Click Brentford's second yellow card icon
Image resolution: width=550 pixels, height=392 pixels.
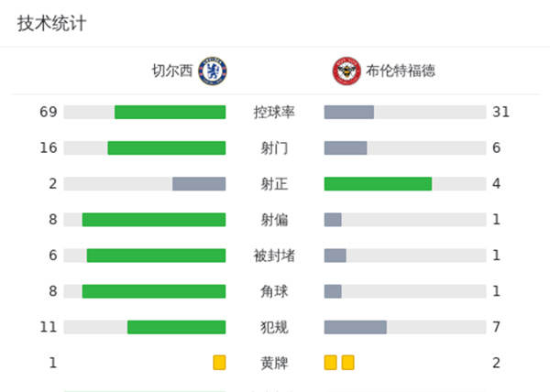tap(348, 363)
